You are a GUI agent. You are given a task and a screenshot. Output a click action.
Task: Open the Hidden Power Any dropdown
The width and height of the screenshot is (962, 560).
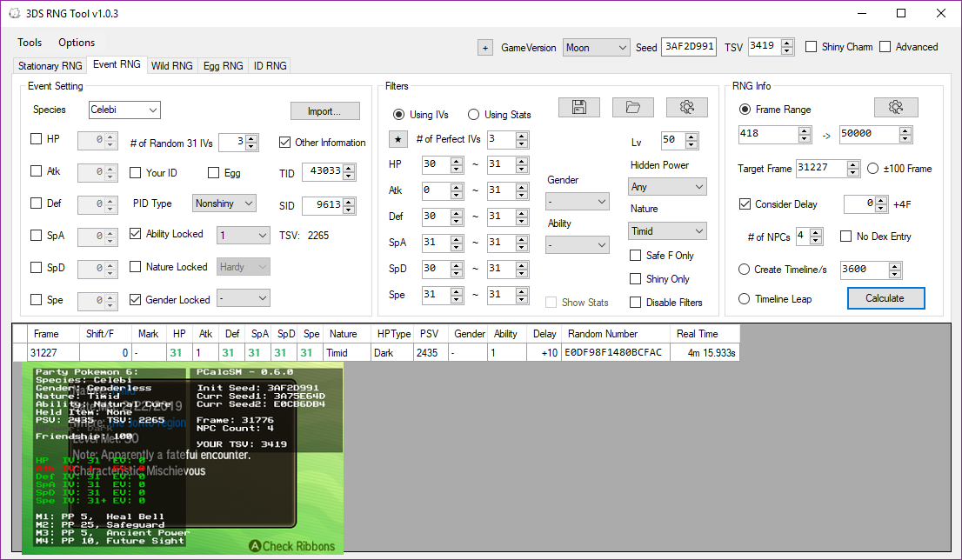coord(667,186)
